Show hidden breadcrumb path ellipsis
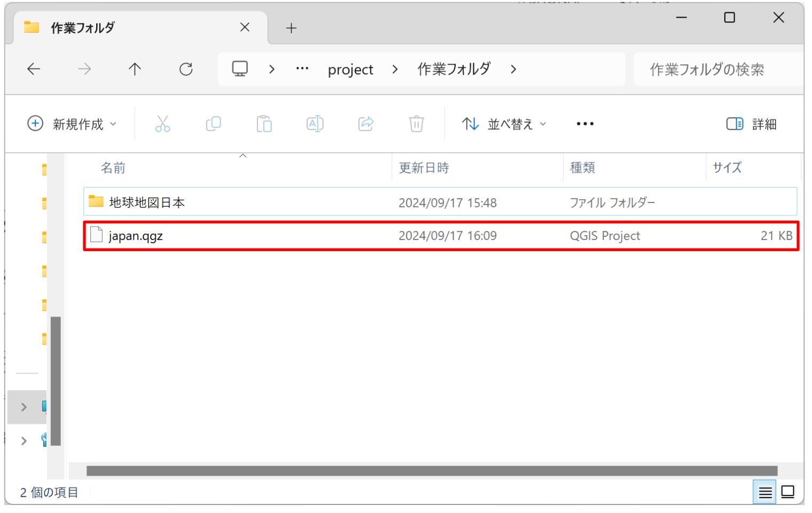The image size is (812, 513). pos(302,68)
